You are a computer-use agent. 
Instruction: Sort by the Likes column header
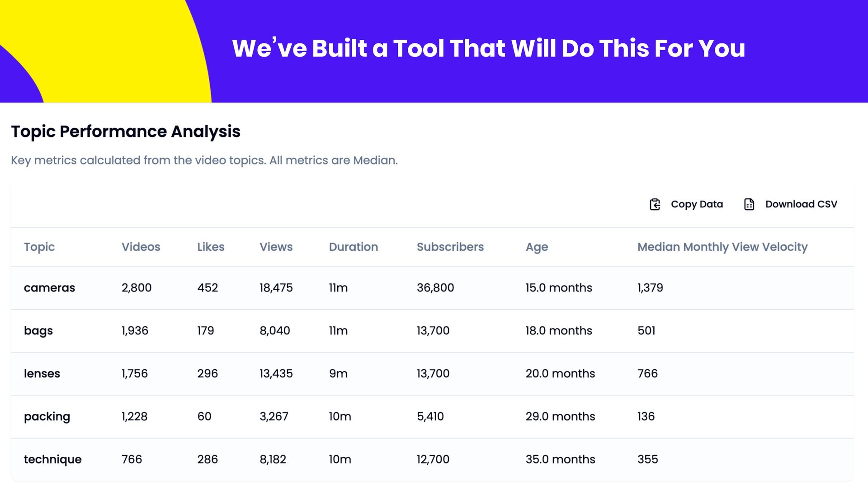pyautogui.click(x=211, y=247)
